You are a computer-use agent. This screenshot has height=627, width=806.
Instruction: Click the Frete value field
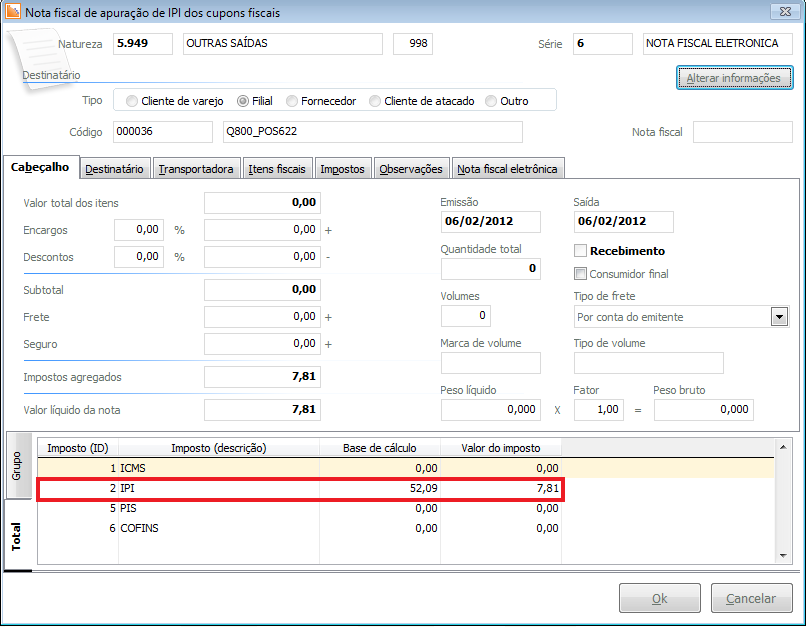(x=262, y=317)
